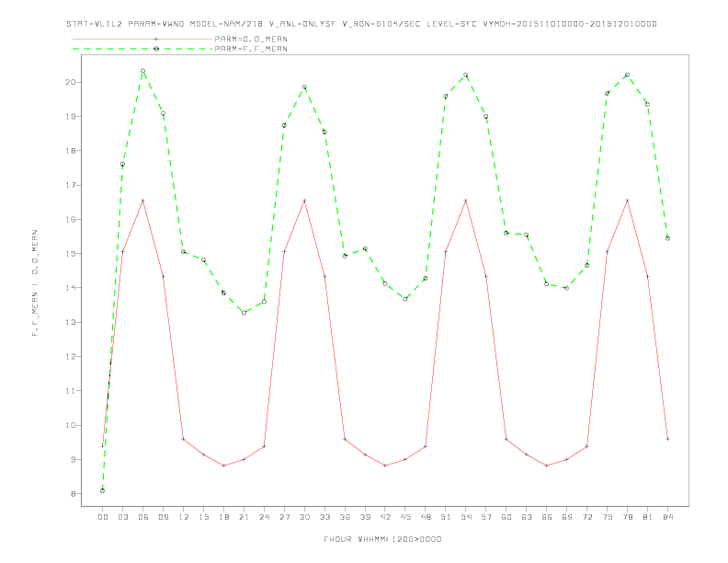Select the green F.F_MEAN point at hour 06

(x=143, y=71)
